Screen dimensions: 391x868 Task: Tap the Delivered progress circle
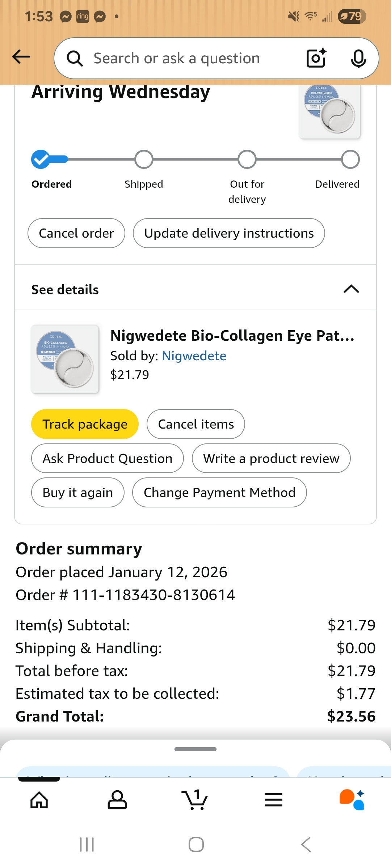point(350,159)
